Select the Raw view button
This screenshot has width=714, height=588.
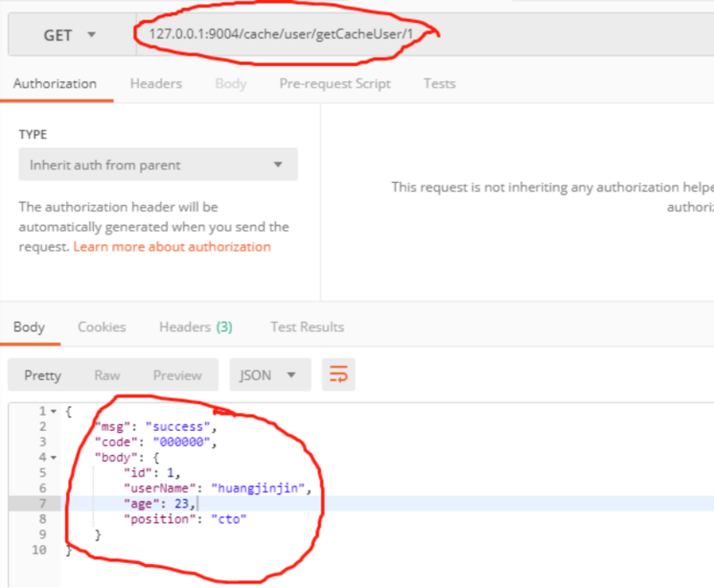(x=107, y=376)
